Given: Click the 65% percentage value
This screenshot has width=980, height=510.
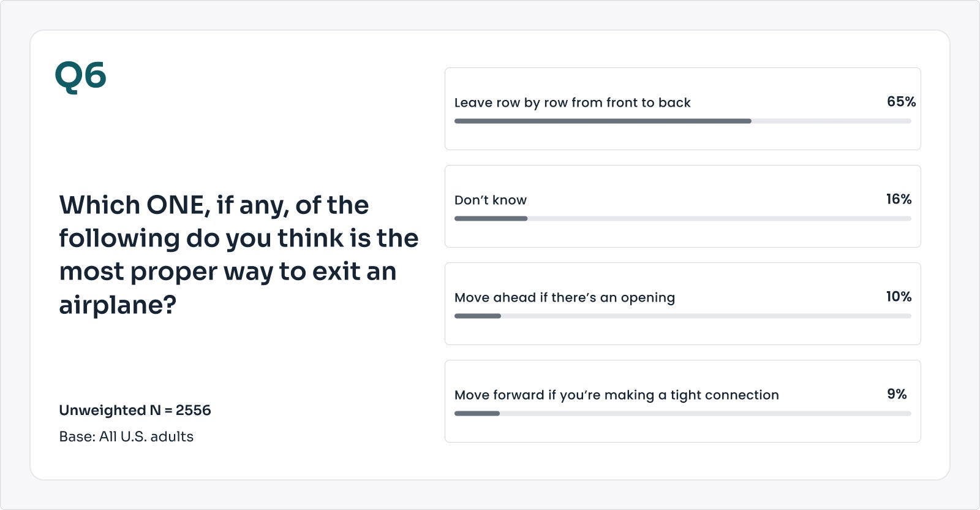Looking at the screenshot, I should [901, 102].
